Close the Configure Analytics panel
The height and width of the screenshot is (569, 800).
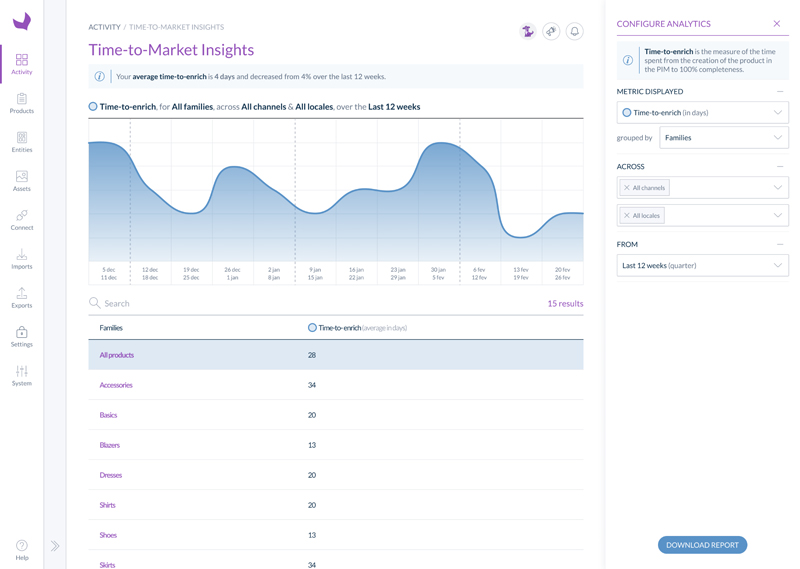point(777,23)
